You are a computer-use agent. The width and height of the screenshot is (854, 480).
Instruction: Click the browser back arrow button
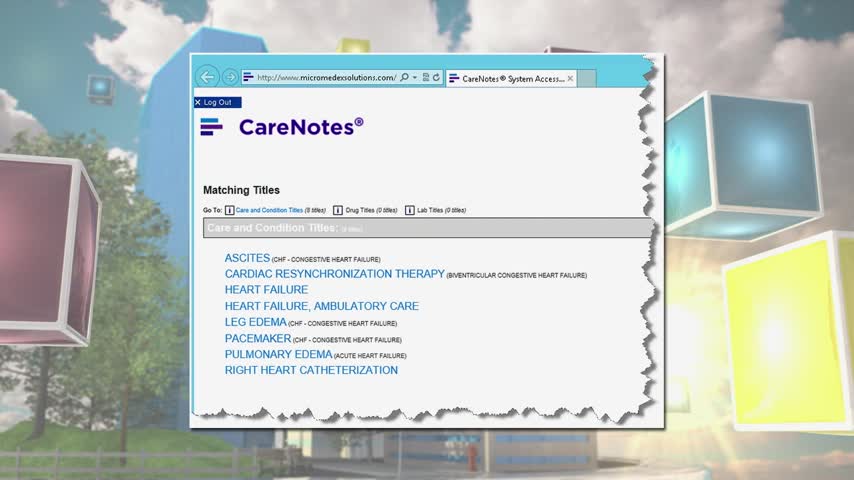click(207, 77)
